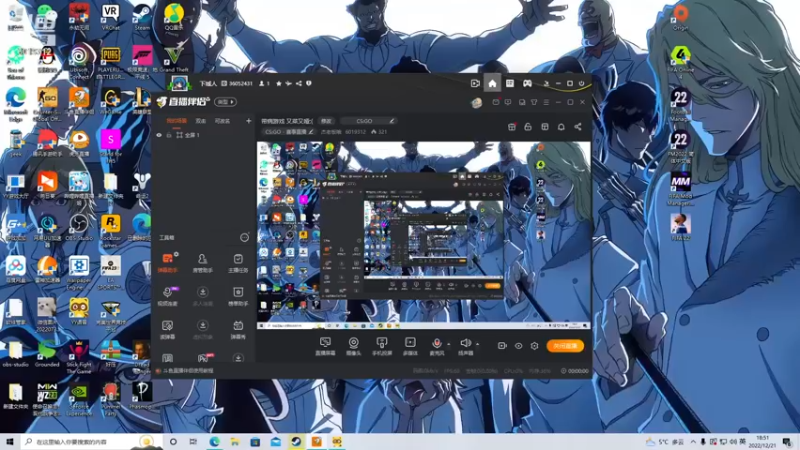Open Steam desktop shortcut

pos(141,17)
